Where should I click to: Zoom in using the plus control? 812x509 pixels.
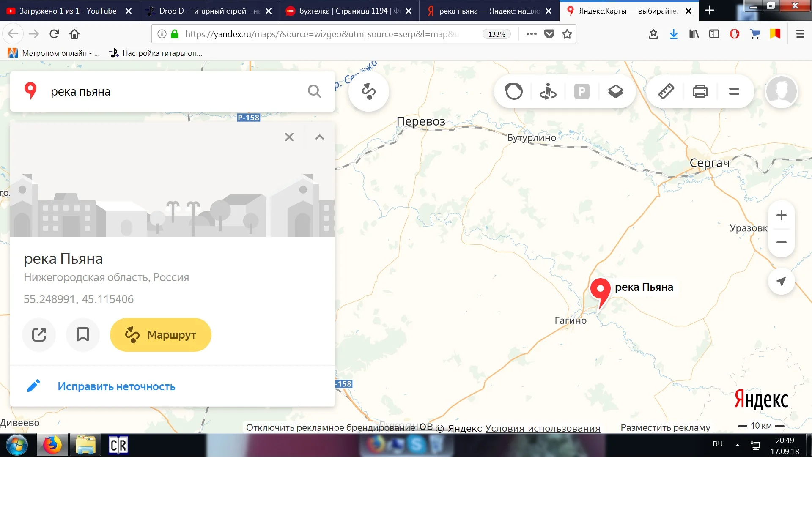(782, 215)
